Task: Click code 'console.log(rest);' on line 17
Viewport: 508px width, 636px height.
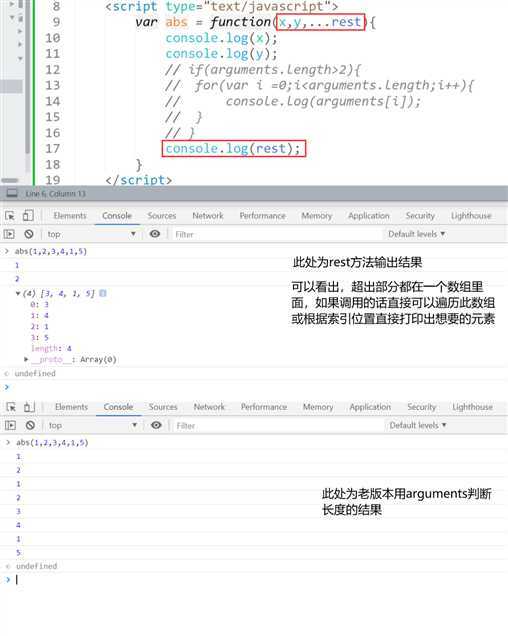Action: (233, 148)
